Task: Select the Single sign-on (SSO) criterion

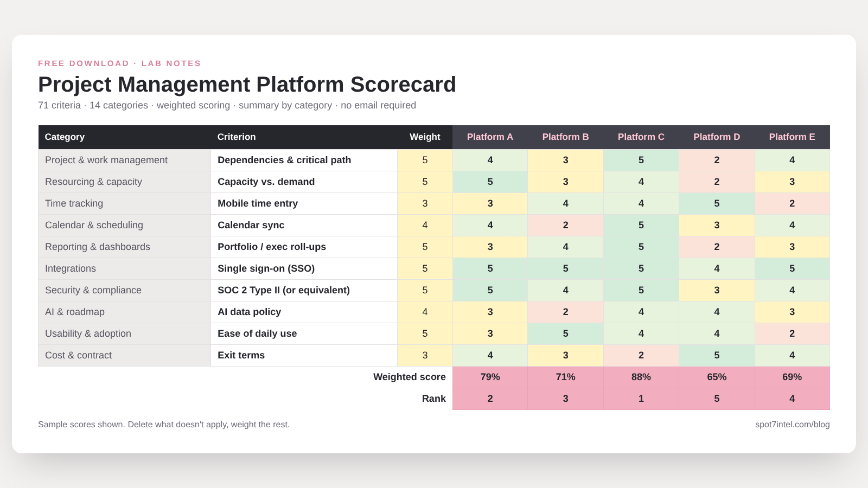Action: pos(304,268)
